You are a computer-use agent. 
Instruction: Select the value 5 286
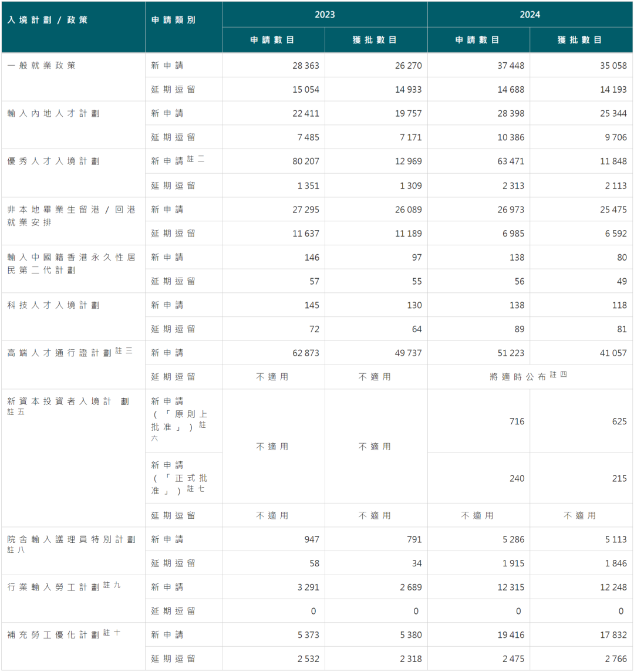pos(513,540)
